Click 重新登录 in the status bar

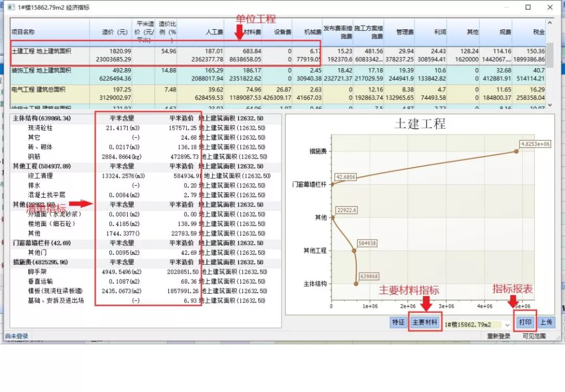pyautogui.click(x=499, y=336)
